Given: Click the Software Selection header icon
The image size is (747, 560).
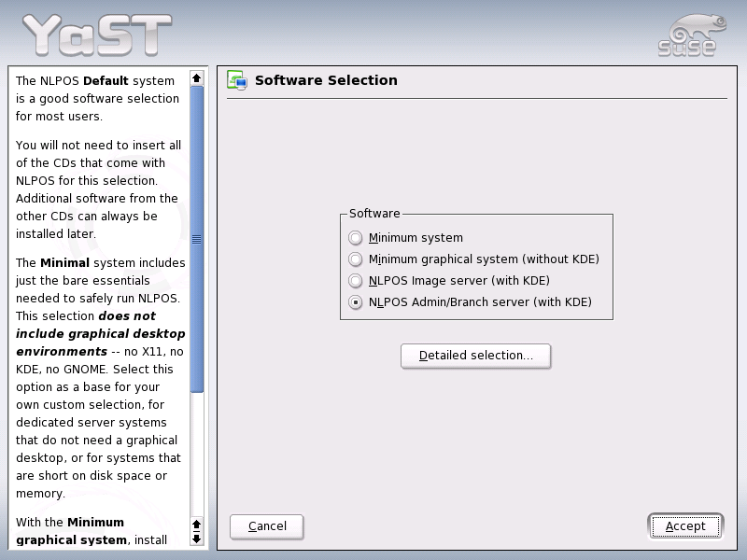Looking at the screenshot, I should (x=237, y=80).
